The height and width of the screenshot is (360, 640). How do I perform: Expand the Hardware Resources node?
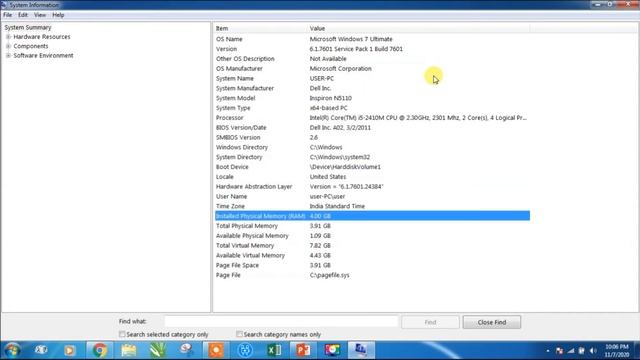[x=8, y=37]
